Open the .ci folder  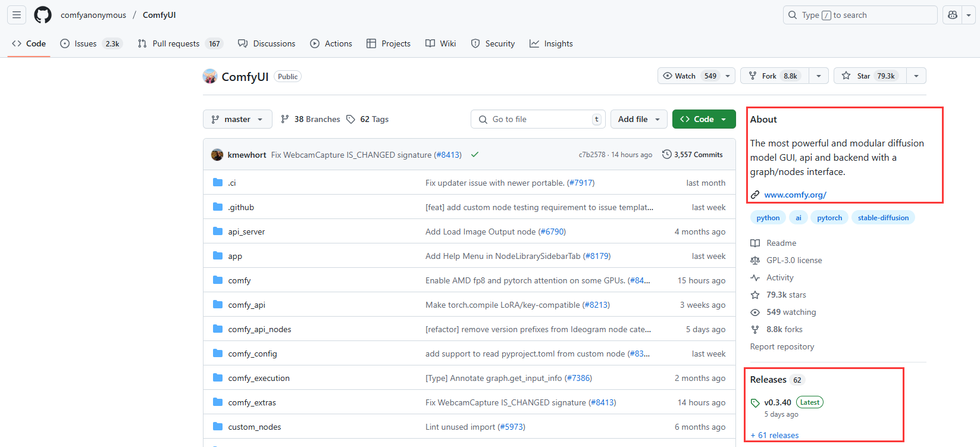(232, 183)
